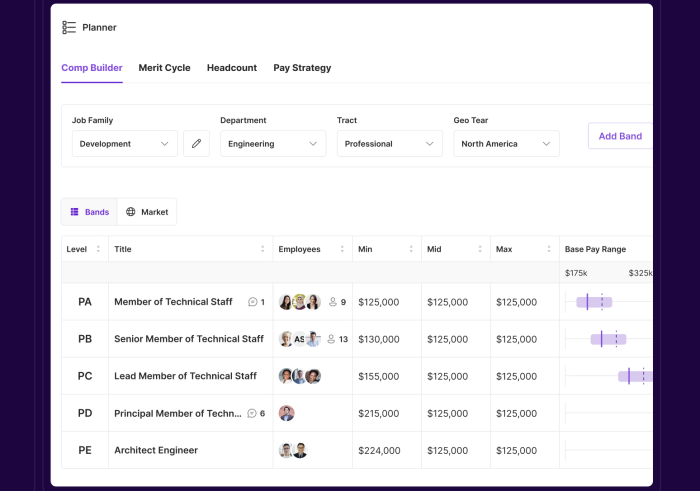Click the Planner list icon in header
This screenshot has height=491, width=700.
point(69,28)
